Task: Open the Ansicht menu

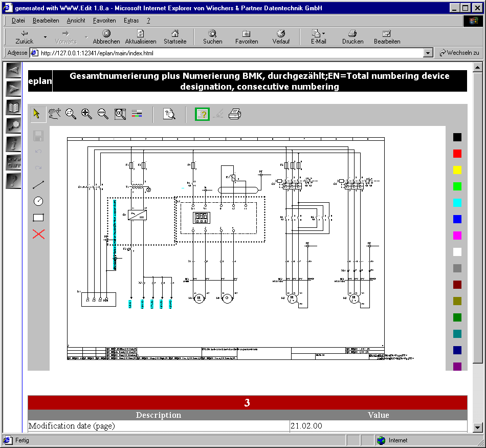Action: point(76,20)
